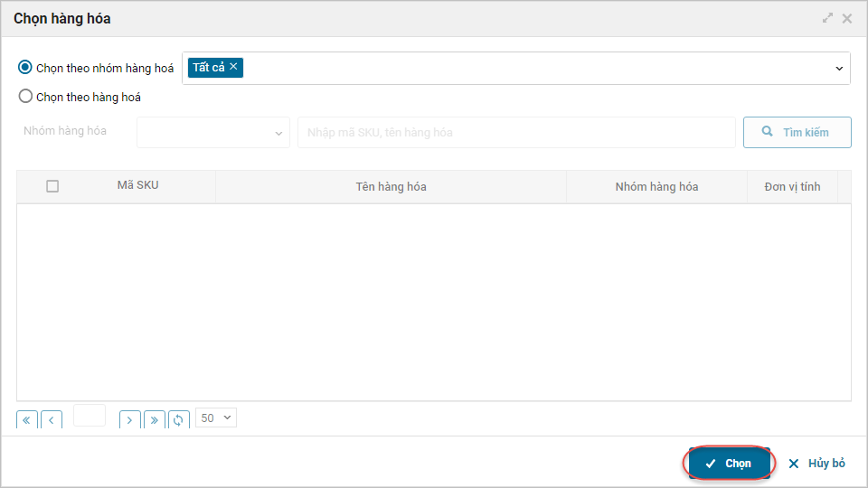Go to the previous page arrow
868x488 pixels.
(52, 420)
